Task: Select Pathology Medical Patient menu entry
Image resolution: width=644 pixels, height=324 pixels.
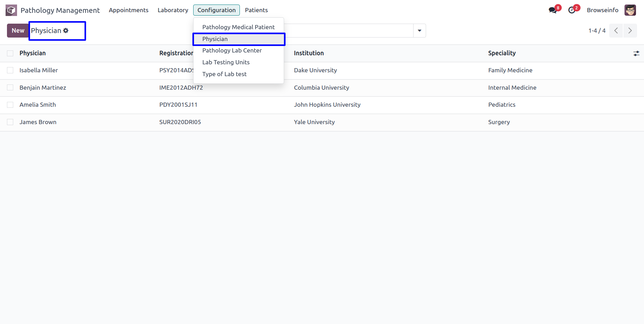Action: (238, 27)
